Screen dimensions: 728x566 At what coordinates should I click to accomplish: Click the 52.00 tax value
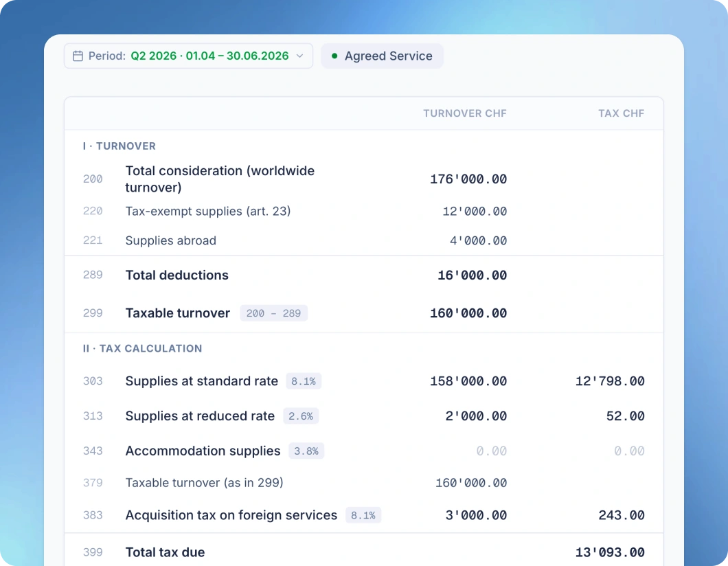point(626,416)
